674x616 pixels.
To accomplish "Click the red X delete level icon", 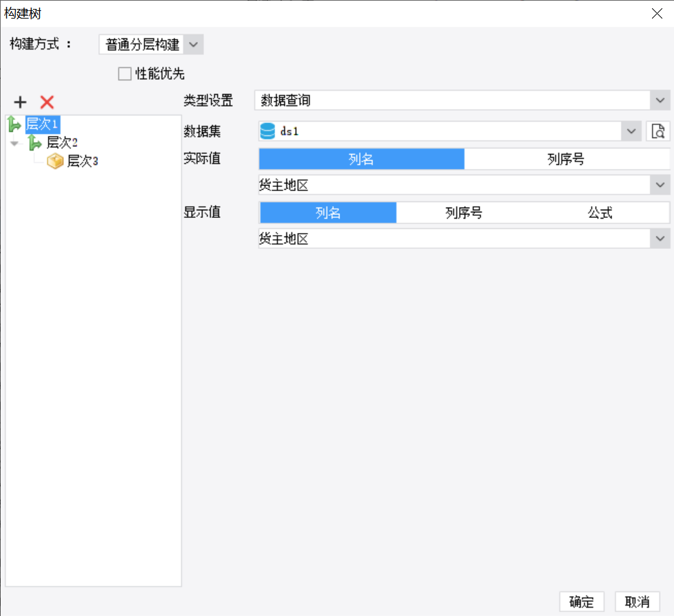I will point(47,102).
